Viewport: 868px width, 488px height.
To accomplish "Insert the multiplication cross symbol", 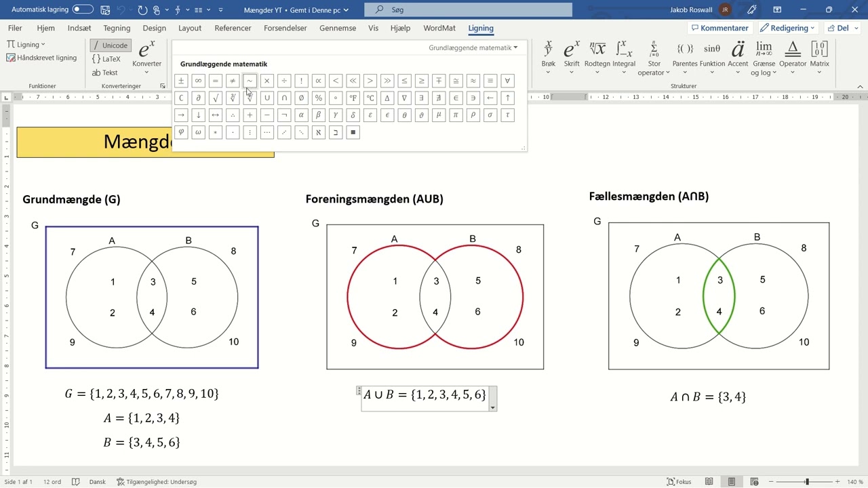I will click(x=267, y=81).
